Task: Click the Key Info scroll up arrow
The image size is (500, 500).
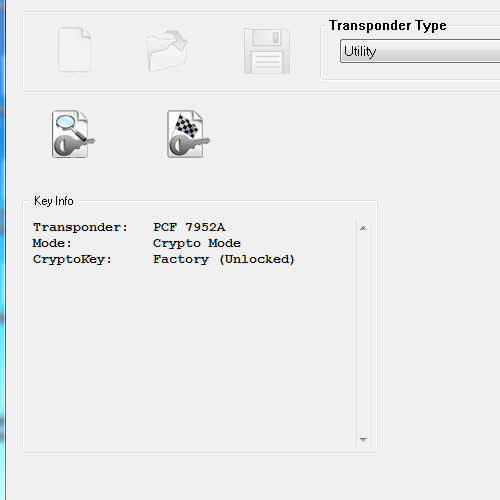Action: pos(363,228)
